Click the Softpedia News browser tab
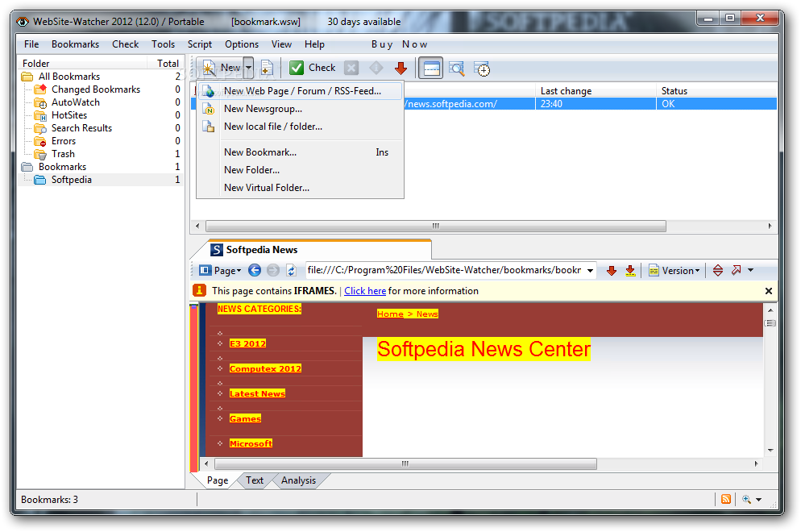 (312, 250)
